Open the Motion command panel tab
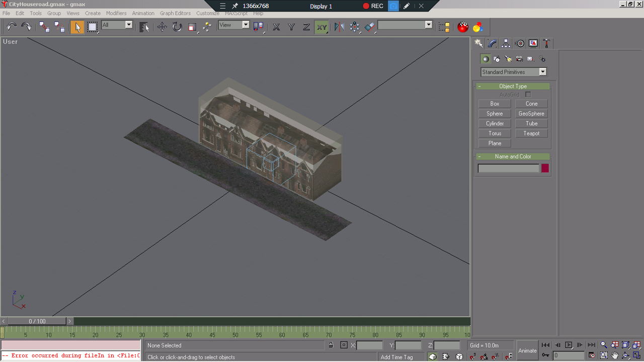This screenshot has height=362, width=644. click(520, 43)
